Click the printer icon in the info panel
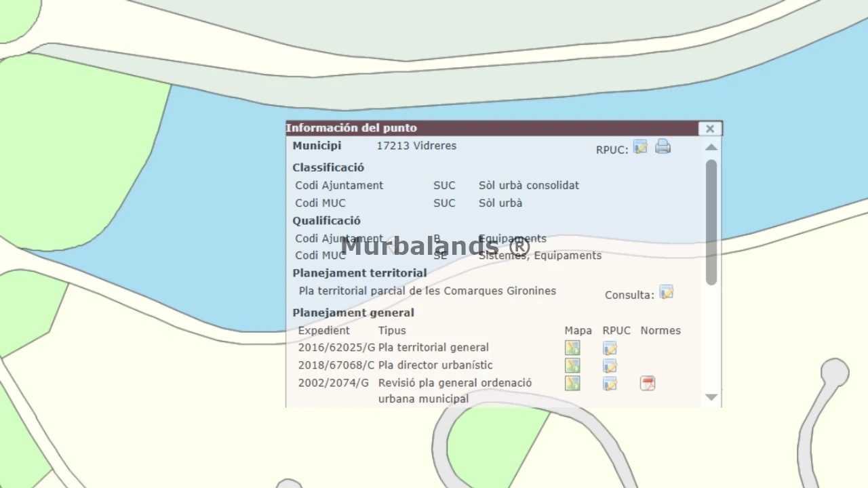This screenshot has width=868, height=488. click(x=663, y=146)
